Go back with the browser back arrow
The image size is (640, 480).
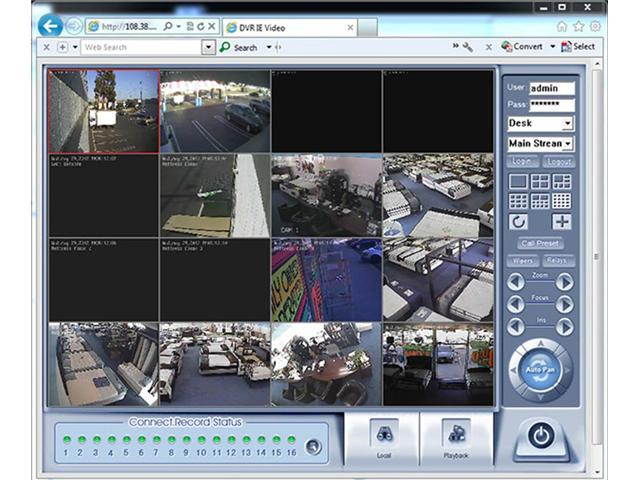(50, 27)
